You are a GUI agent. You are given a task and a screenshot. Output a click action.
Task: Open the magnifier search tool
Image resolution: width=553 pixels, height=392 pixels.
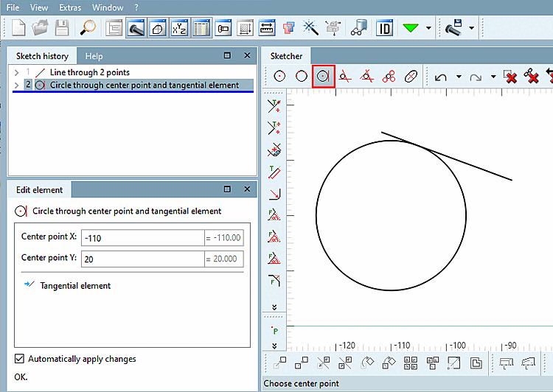(x=88, y=28)
